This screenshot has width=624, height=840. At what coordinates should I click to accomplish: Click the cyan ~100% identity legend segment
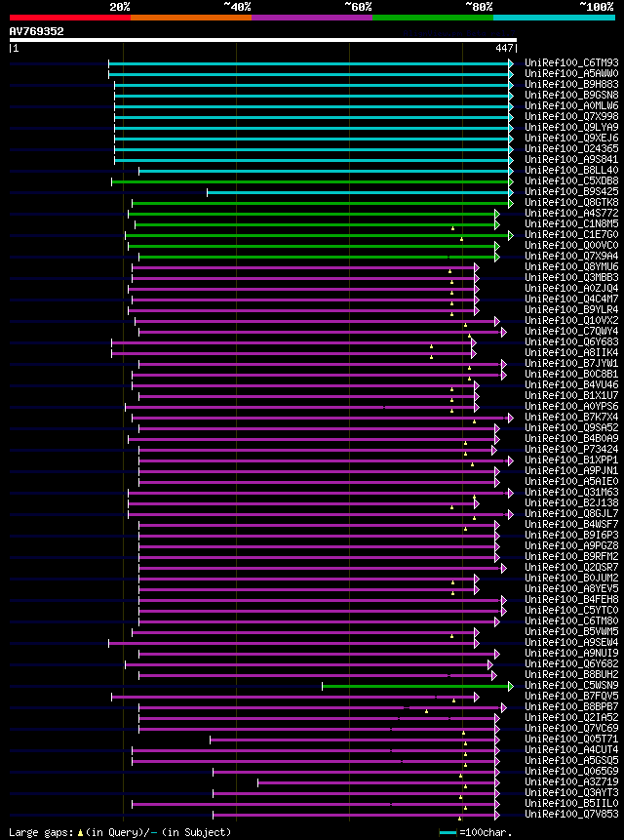555,18
